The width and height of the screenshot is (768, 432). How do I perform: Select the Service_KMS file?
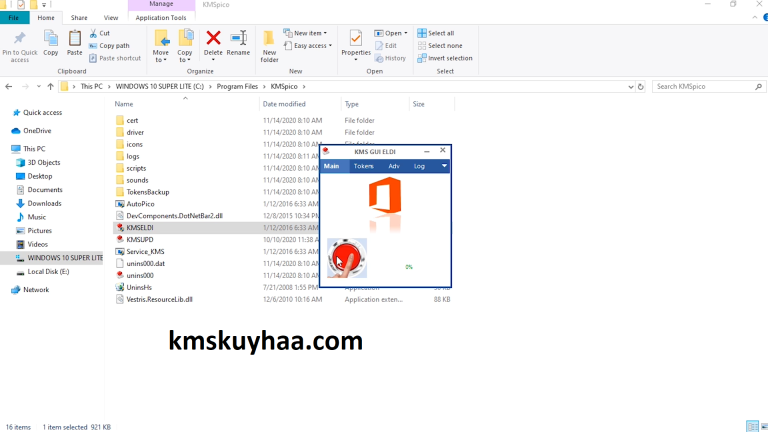click(140, 251)
